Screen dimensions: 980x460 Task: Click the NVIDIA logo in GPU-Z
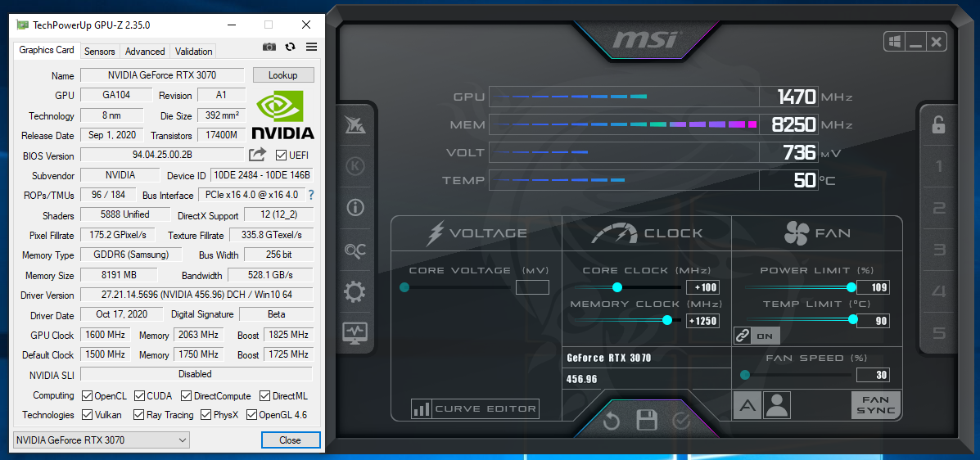coord(283,115)
